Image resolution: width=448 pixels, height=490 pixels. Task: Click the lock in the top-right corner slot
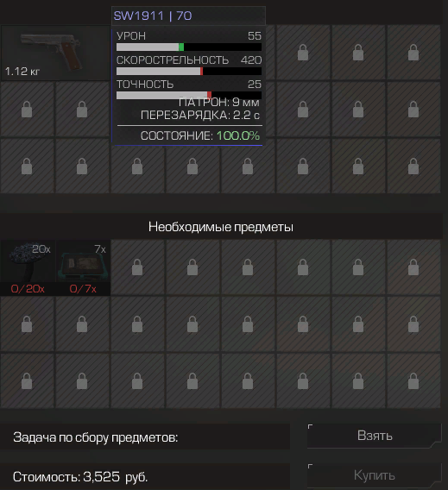pos(413,53)
